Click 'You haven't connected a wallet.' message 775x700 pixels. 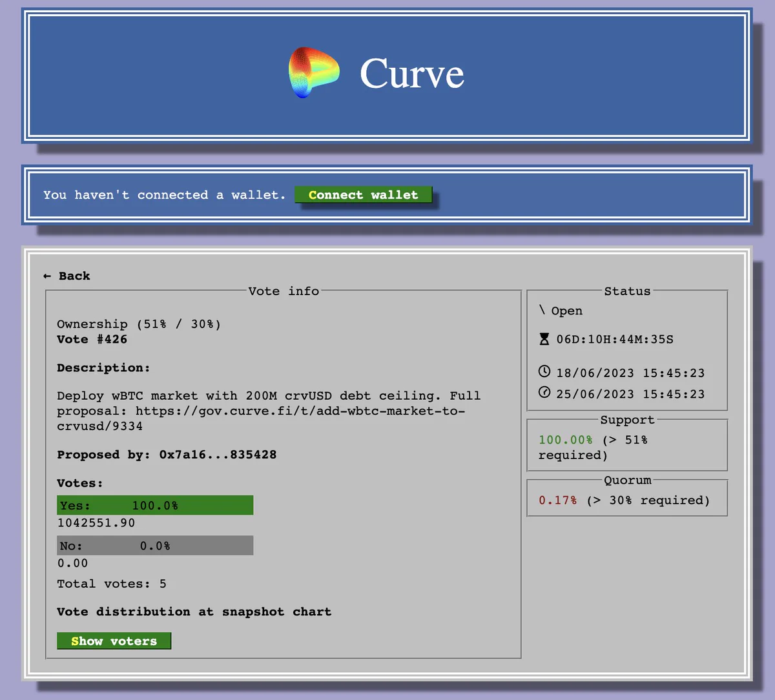[164, 194]
